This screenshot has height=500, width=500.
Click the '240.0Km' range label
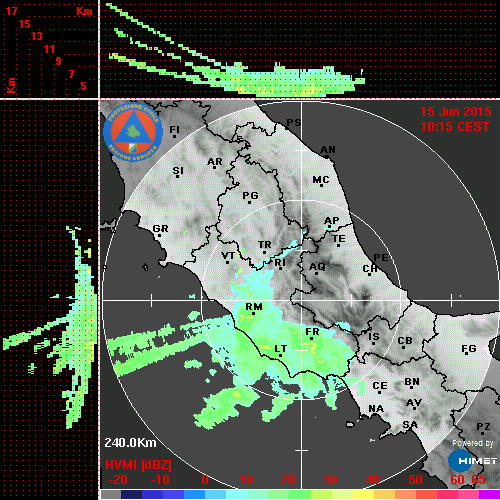[x=130, y=443]
